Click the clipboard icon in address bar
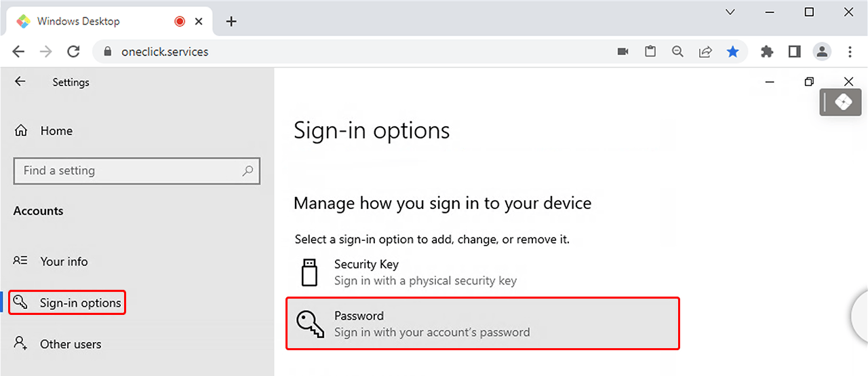The width and height of the screenshot is (868, 376). click(650, 52)
